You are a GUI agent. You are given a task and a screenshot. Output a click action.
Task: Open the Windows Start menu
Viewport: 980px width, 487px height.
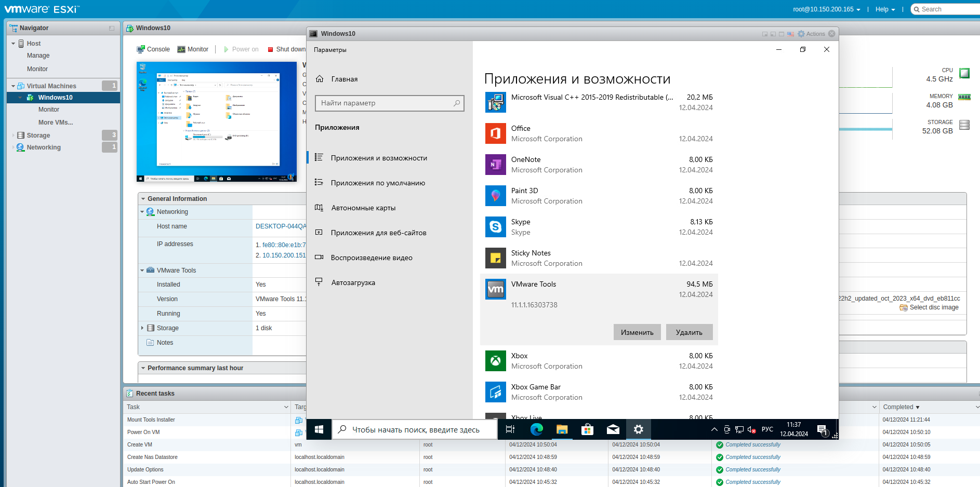point(319,429)
